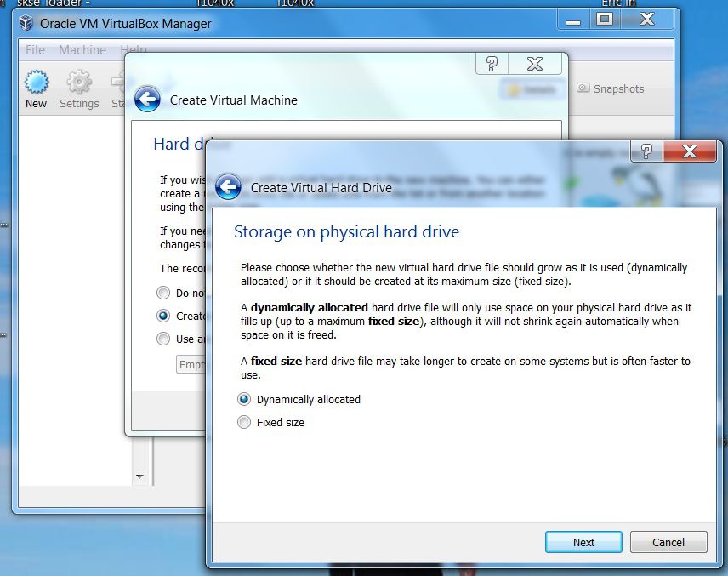Viewport: 728px width, 576px height.
Task: Click the help question mark in Create Virtual Hard Drive
Action: 646,151
